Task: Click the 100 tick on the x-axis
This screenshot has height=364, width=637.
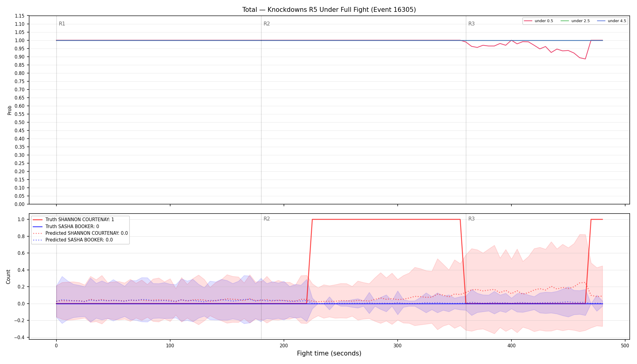Action: [x=170, y=345]
